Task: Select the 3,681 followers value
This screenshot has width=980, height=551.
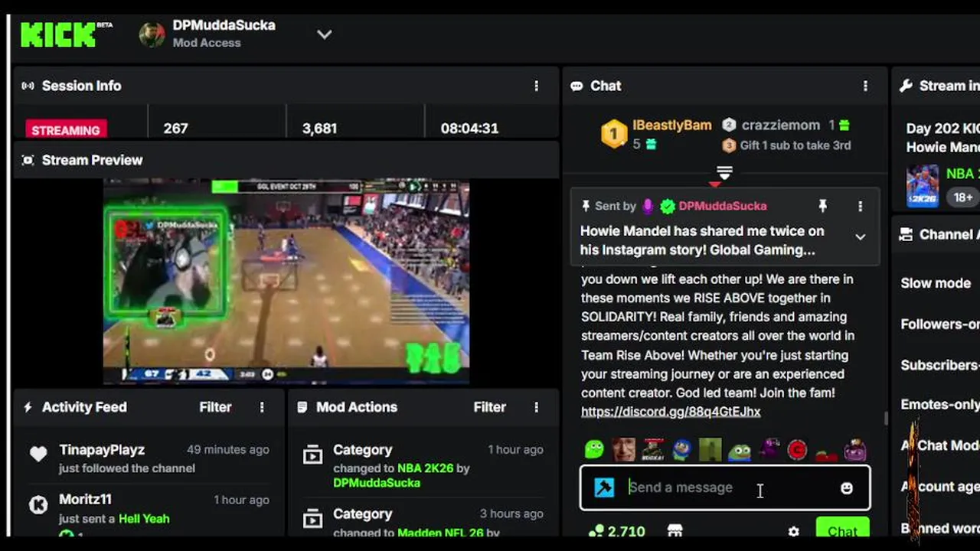Action: (x=319, y=129)
